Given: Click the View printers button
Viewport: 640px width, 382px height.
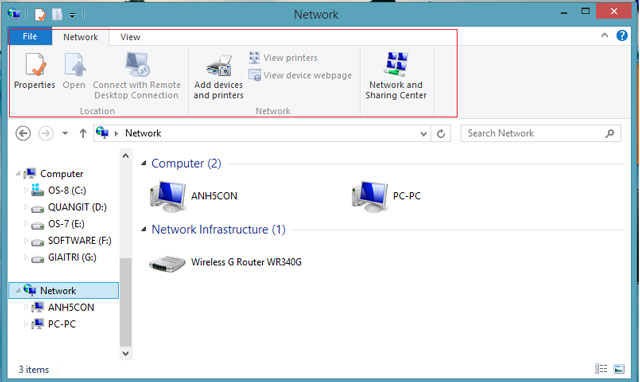Looking at the screenshot, I should pyautogui.click(x=283, y=58).
